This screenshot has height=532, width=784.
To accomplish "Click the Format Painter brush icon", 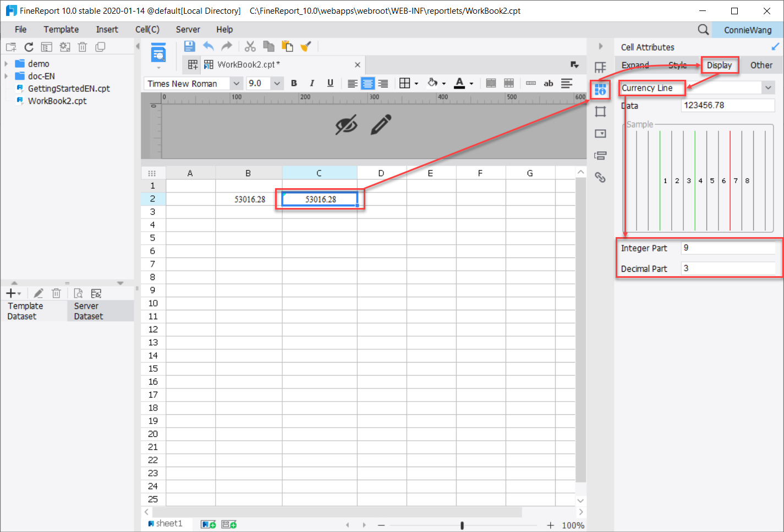I will point(306,46).
